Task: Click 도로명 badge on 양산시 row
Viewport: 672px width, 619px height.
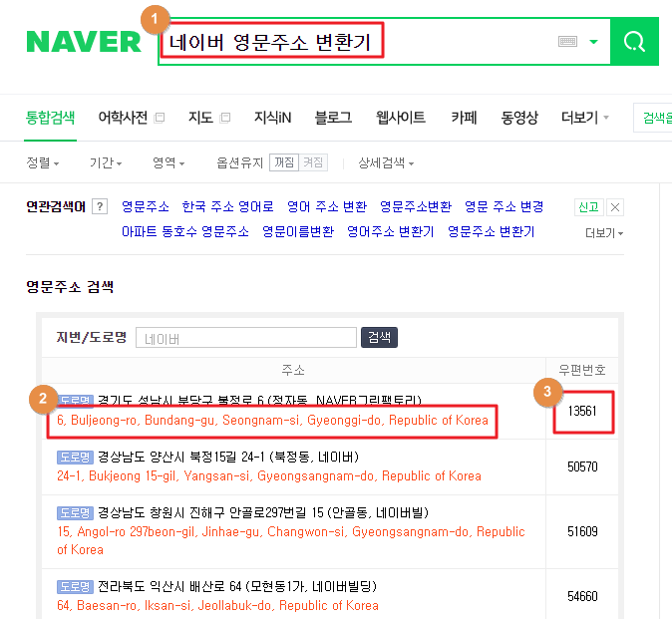Action: click(x=75, y=458)
